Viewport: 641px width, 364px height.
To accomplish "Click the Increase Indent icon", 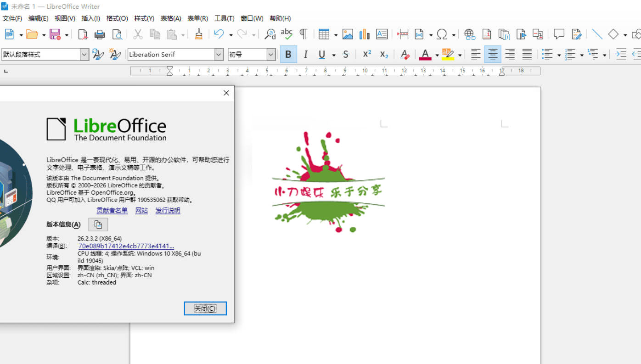I will [621, 55].
